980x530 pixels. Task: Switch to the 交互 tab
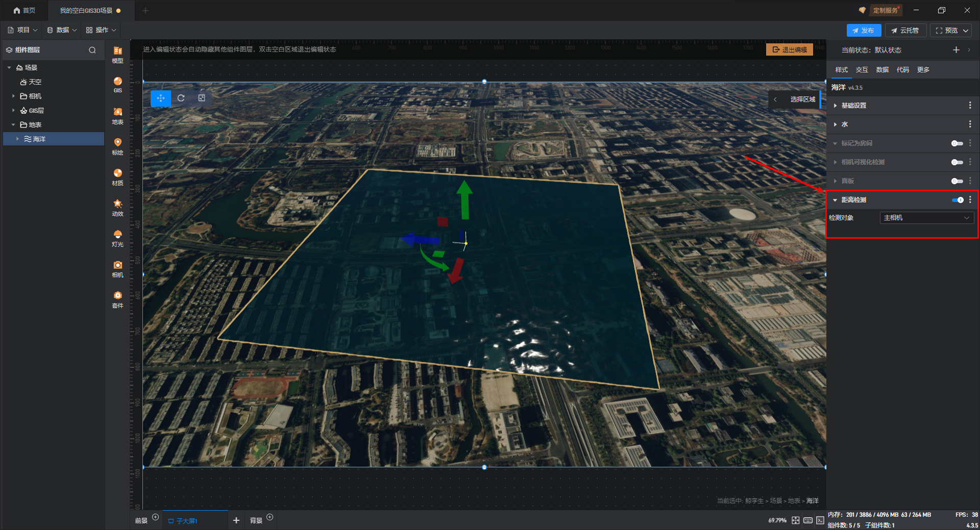pyautogui.click(x=862, y=70)
